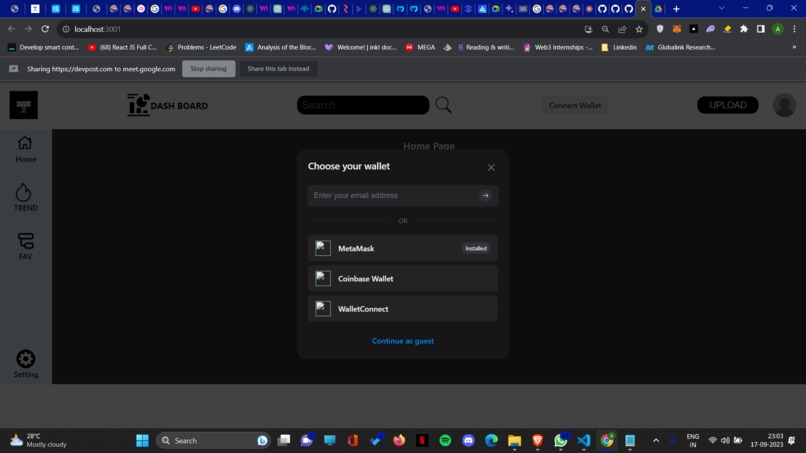Open Globalink Research bookmark

[x=681, y=47]
